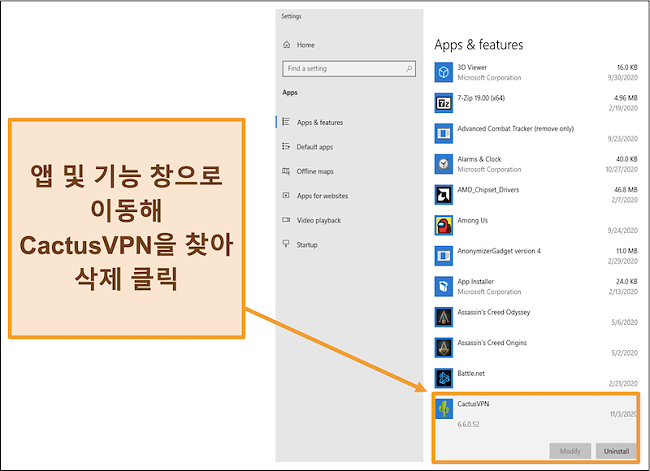Click the 2/21/2020 Battle.net date

coord(623,384)
